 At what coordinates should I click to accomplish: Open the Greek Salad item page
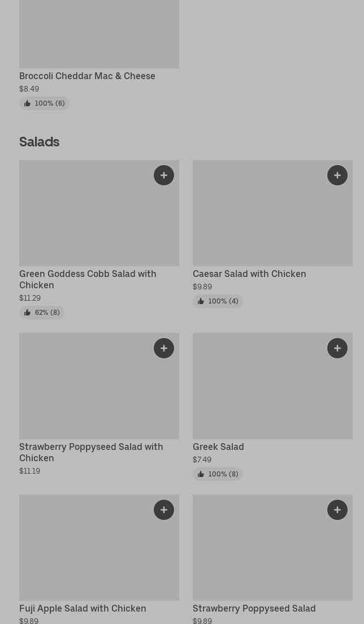(218, 447)
